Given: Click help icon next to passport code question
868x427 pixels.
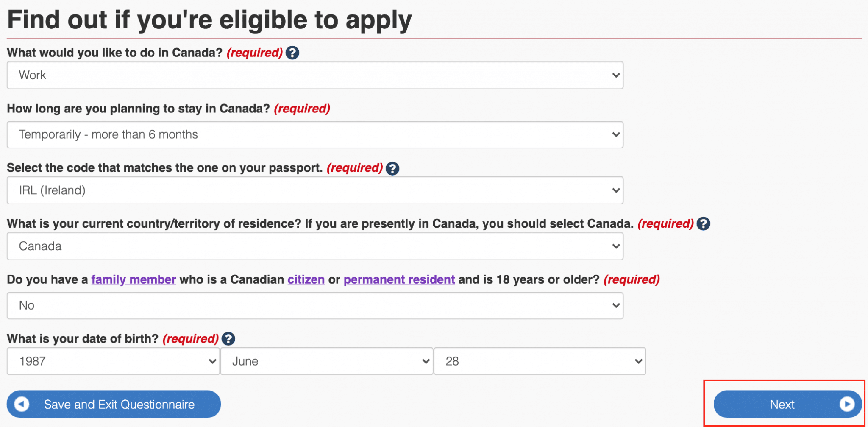Looking at the screenshot, I should [x=392, y=168].
